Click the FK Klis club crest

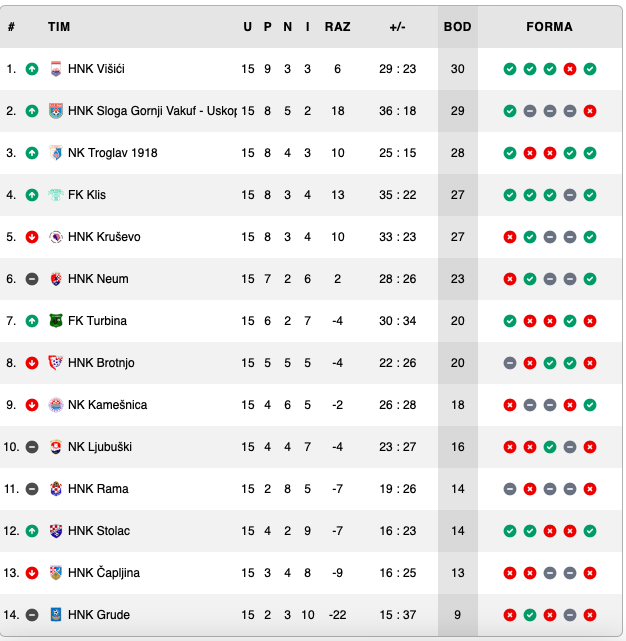(x=56, y=195)
